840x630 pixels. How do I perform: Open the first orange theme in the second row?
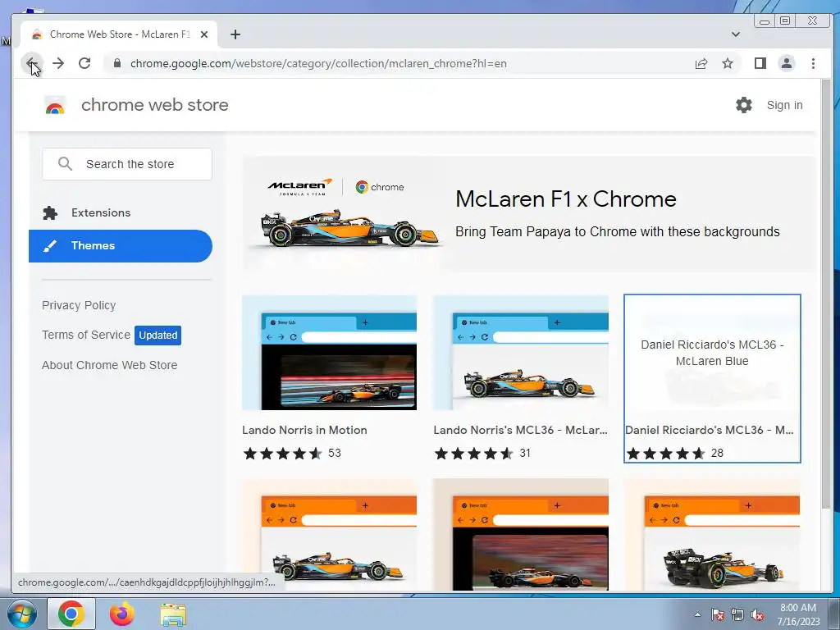[x=329, y=535]
